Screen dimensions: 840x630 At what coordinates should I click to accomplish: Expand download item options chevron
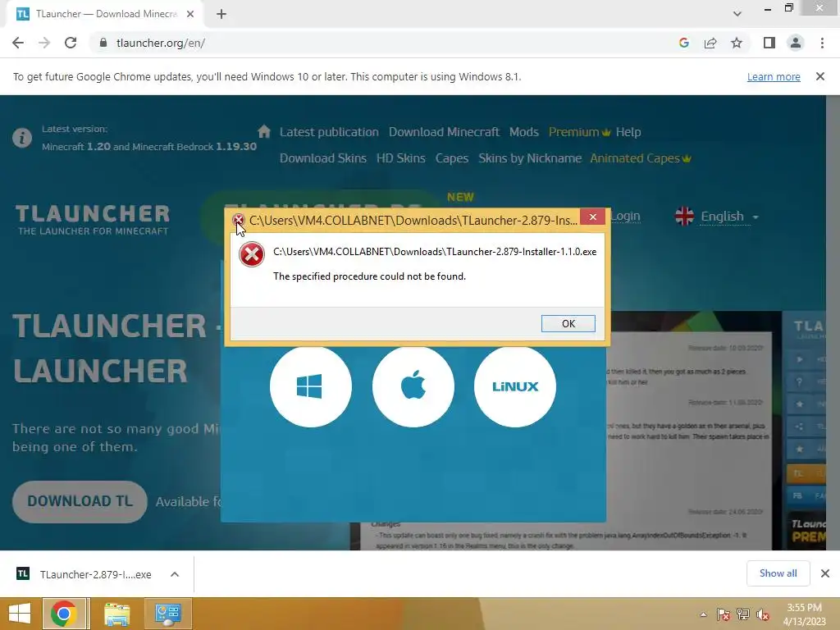(x=175, y=574)
